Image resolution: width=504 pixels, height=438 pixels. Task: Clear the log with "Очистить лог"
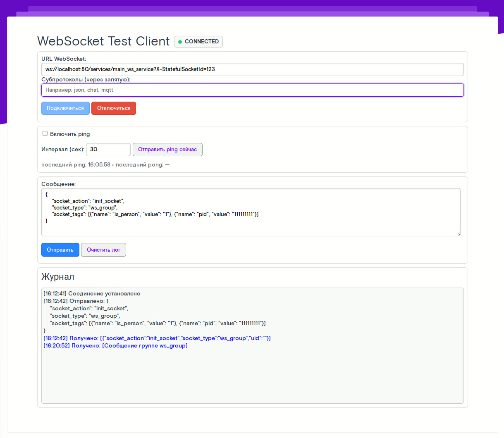coord(103,250)
